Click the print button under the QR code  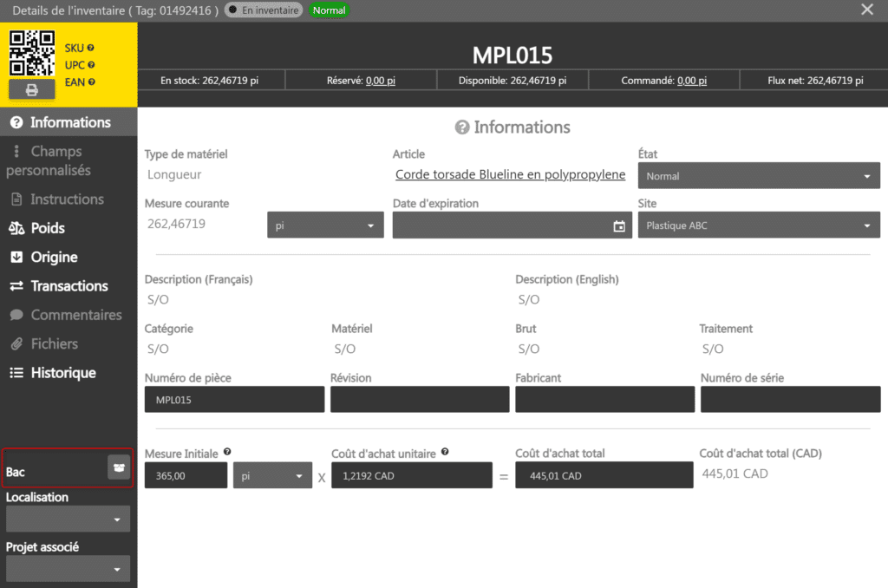(32, 89)
